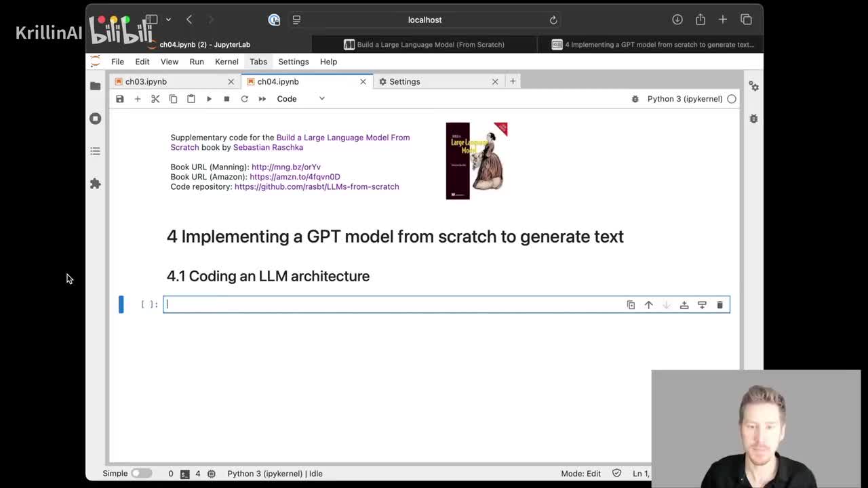Screen dimensions: 868x488
Task: Show Safari tab overview
Action: 746,20
